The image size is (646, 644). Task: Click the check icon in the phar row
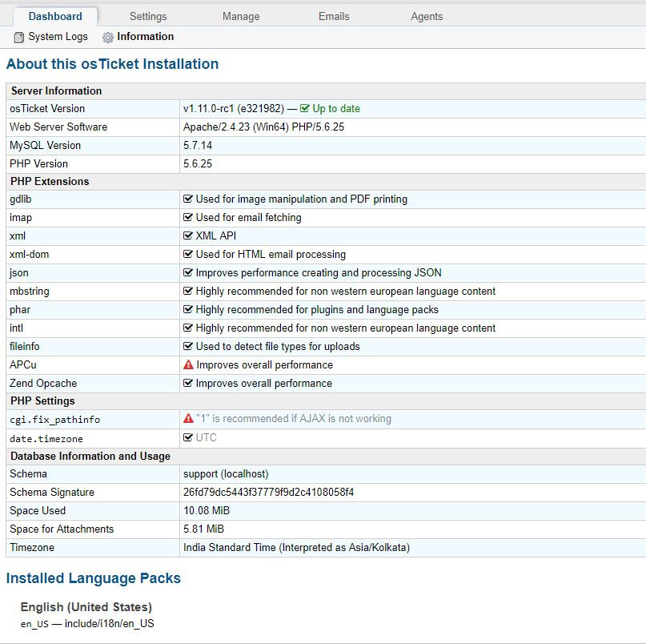pyautogui.click(x=188, y=309)
